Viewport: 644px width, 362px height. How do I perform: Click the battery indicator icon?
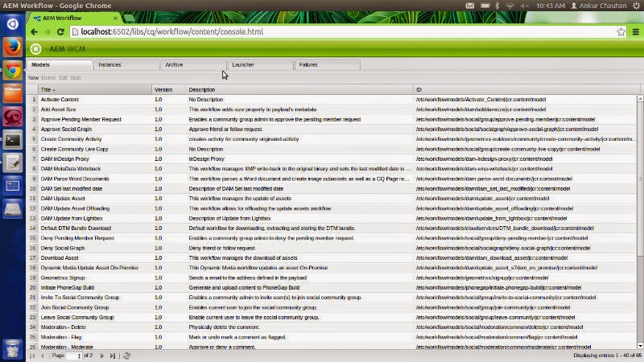coord(485,6)
